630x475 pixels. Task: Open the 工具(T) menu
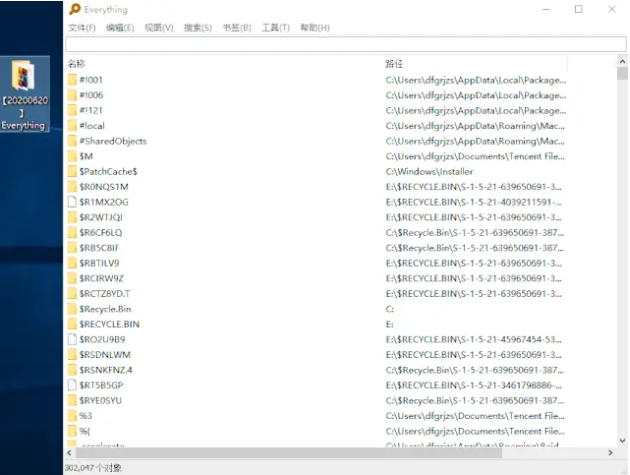pyautogui.click(x=276, y=28)
